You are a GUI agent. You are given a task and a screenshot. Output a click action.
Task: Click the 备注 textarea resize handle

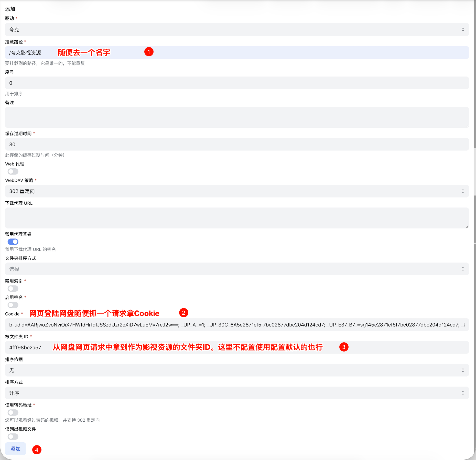467,126
